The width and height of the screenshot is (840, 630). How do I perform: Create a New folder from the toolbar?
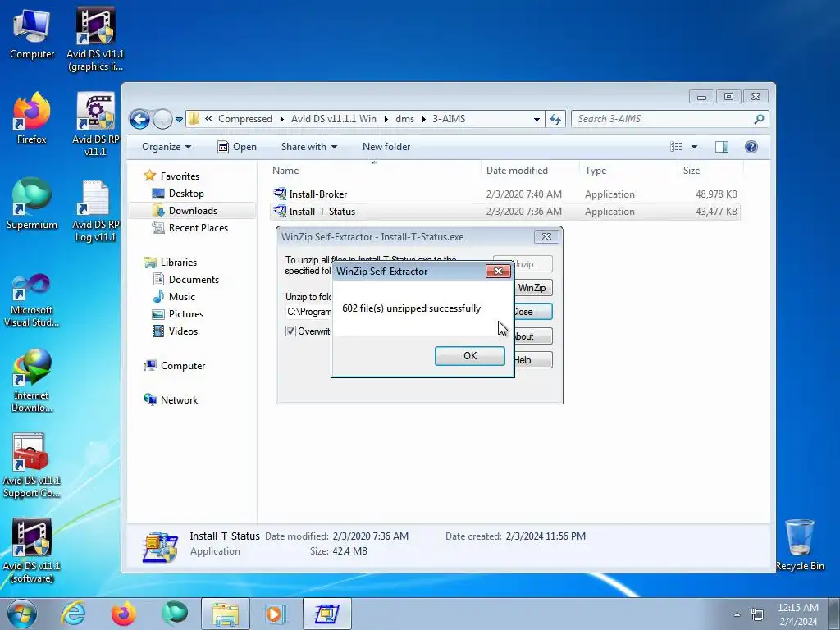click(x=386, y=147)
